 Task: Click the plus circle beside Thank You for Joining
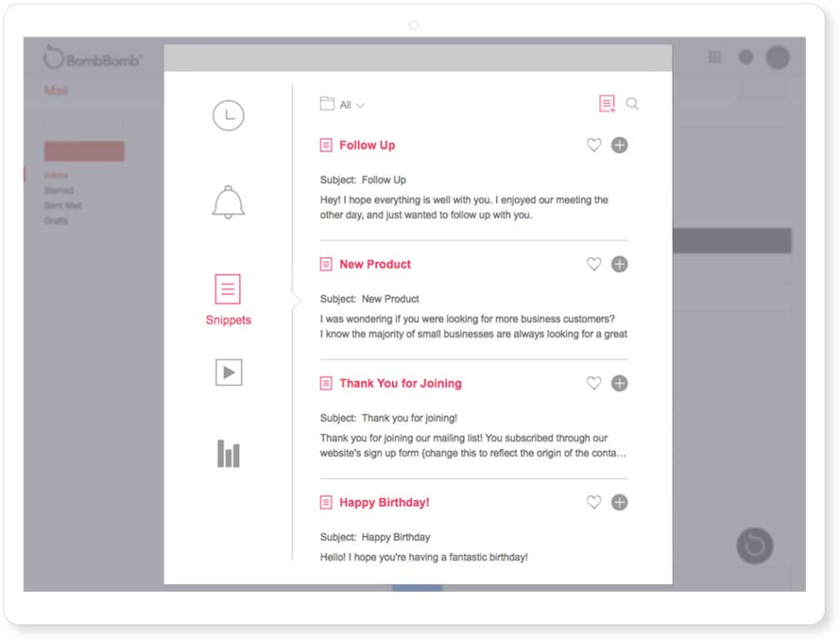619,383
